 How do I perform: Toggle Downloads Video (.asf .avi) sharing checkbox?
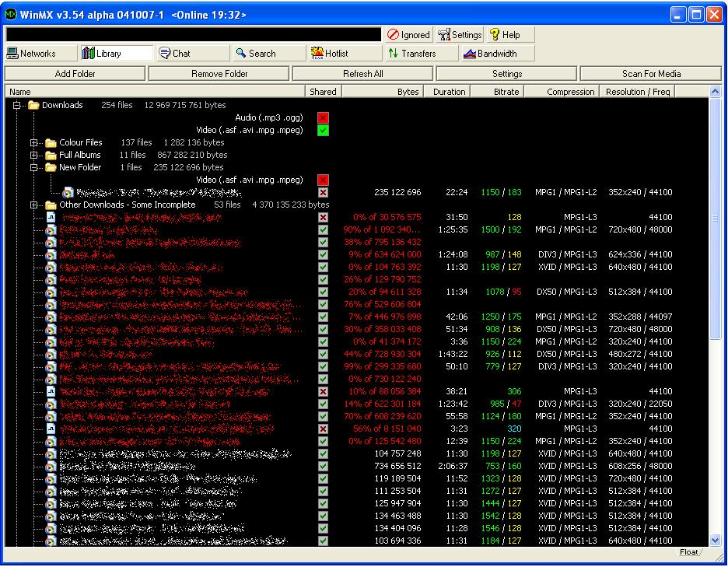(323, 131)
